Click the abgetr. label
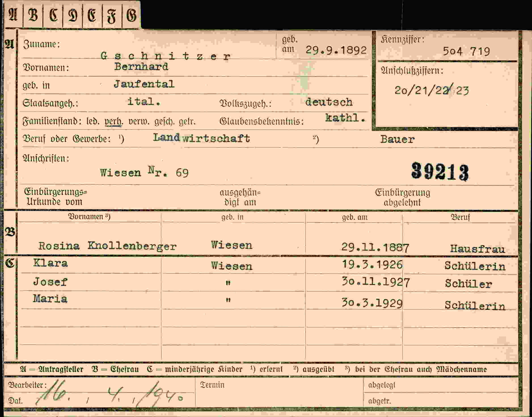Image resolution: width=532 pixels, height=417 pixels. coord(380,401)
